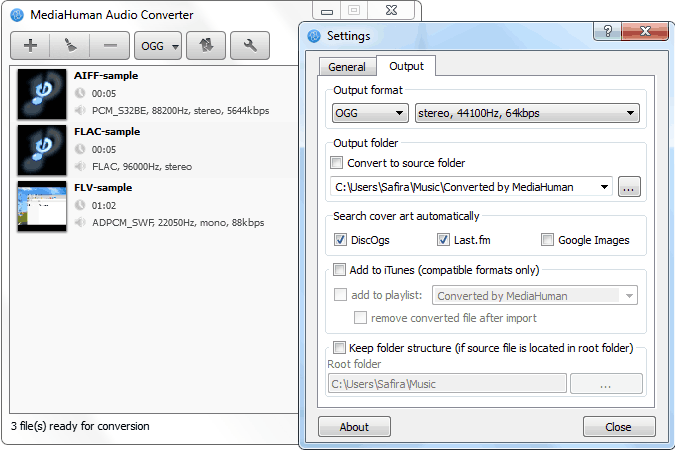
Task: Click the clock icon next to AIFF-sample 00:05
Action: pyautogui.click(x=80, y=93)
